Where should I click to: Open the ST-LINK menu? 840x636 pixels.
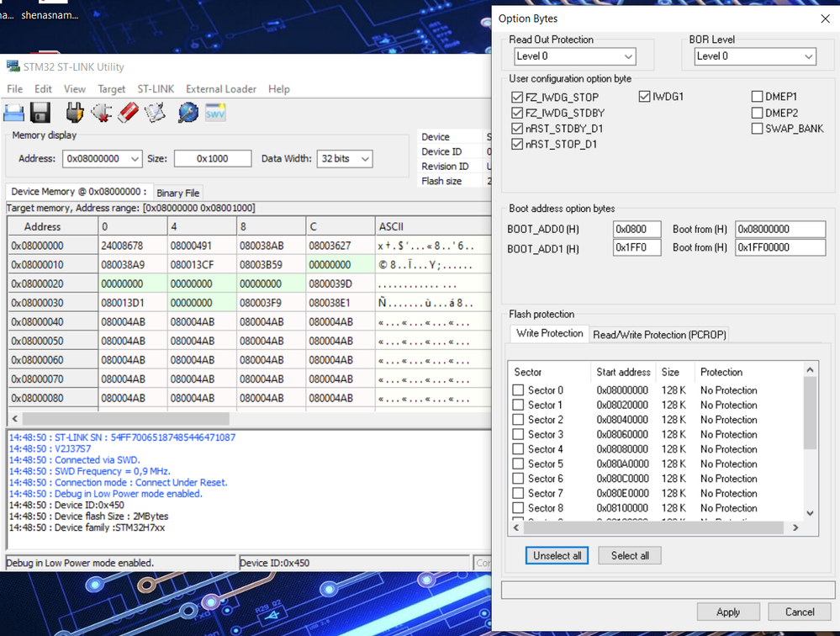pyautogui.click(x=156, y=89)
